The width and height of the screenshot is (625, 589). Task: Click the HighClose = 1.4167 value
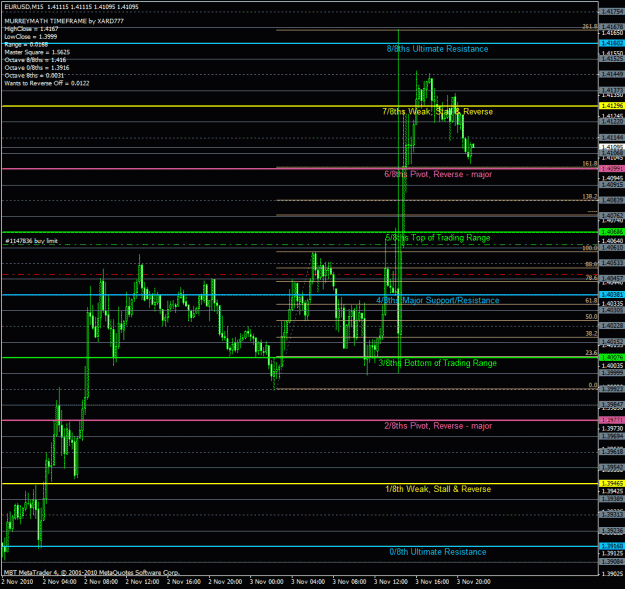point(31,29)
